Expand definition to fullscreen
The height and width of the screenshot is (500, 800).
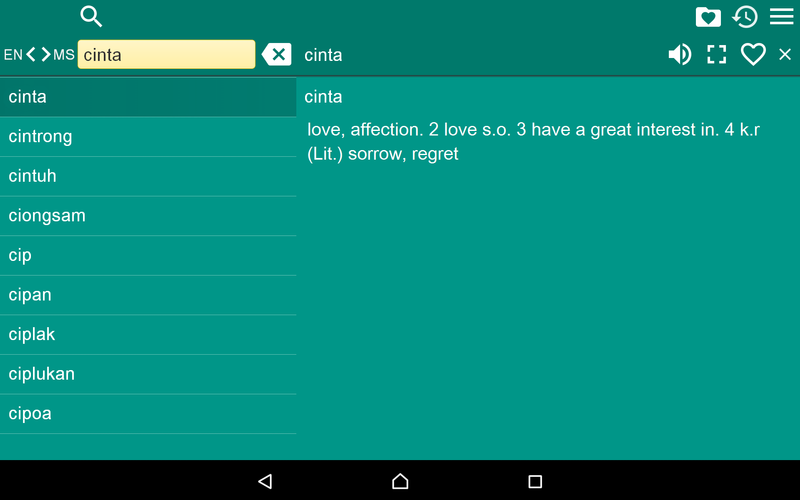click(x=716, y=54)
